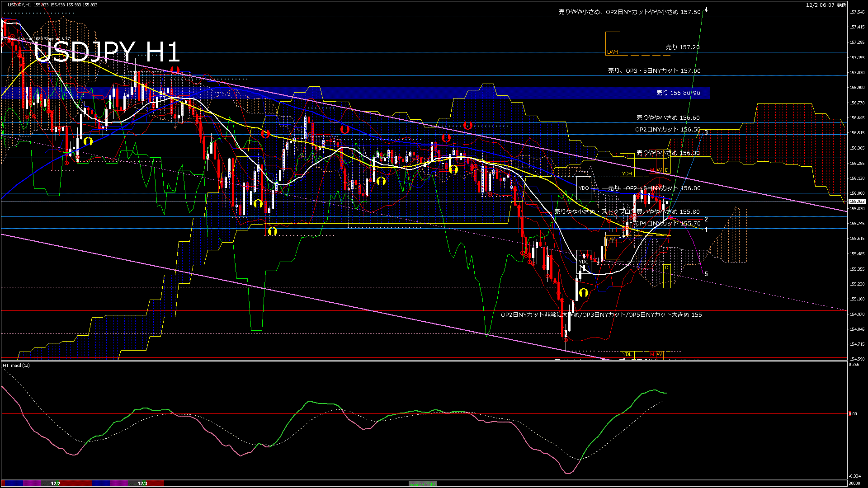
Task: Click the YDC yesterday-close marker box
Action: (584, 262)
